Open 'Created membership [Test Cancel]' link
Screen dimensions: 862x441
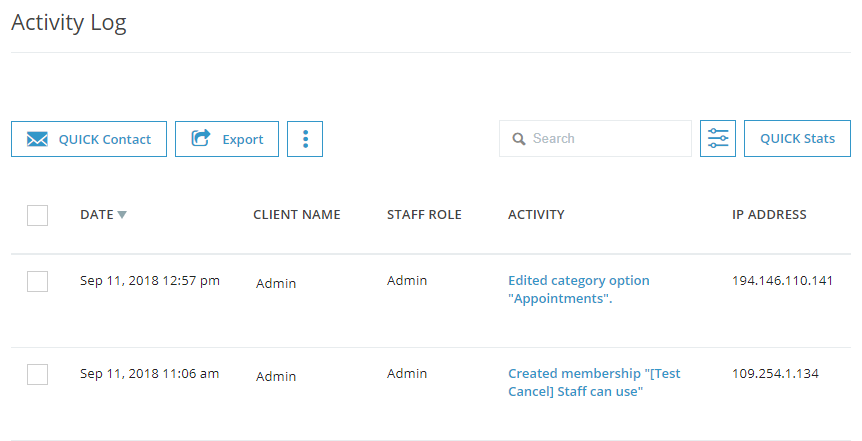click(x=594, y=382)
